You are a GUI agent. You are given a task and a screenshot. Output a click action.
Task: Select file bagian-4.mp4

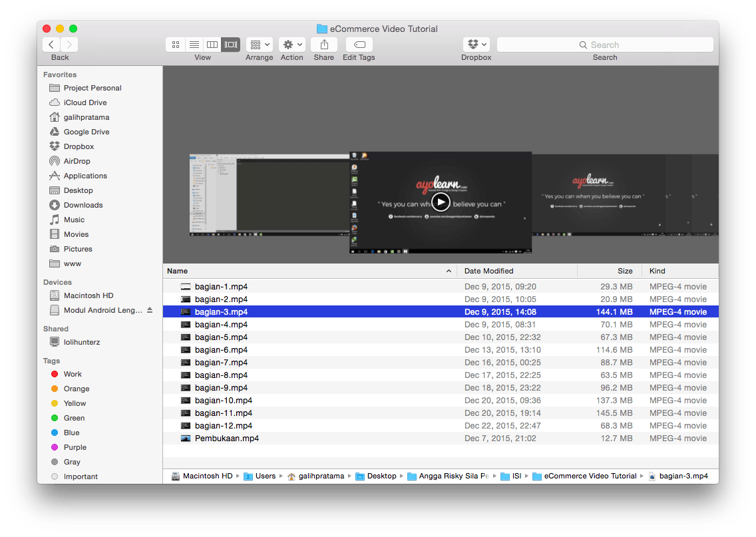click(441, 325)
